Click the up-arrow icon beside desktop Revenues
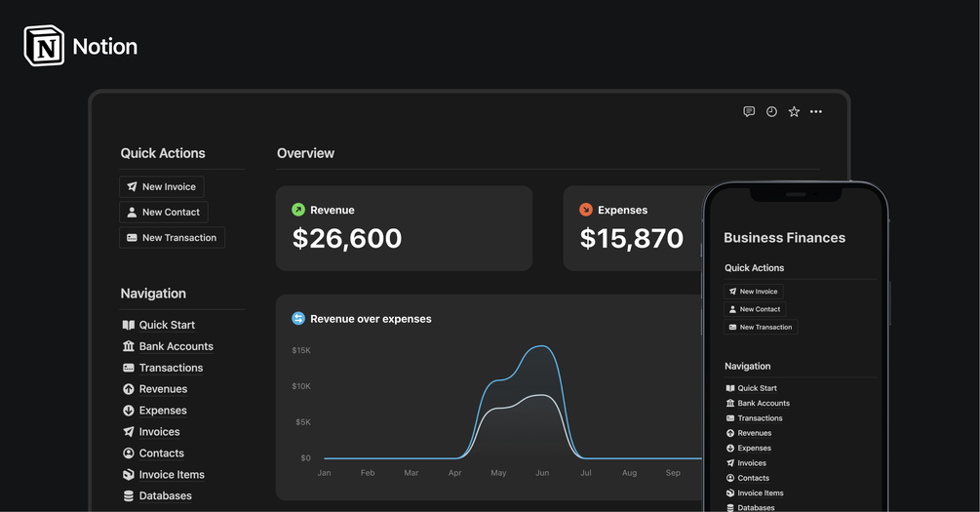The width and height of the screenshot is (980, 512). click(128, 389)
